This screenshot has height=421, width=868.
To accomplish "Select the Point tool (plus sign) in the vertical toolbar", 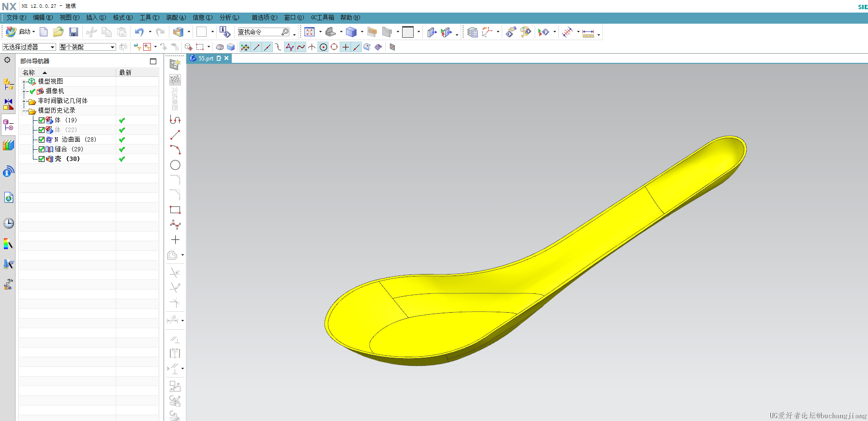I will [x=175, y=240].
